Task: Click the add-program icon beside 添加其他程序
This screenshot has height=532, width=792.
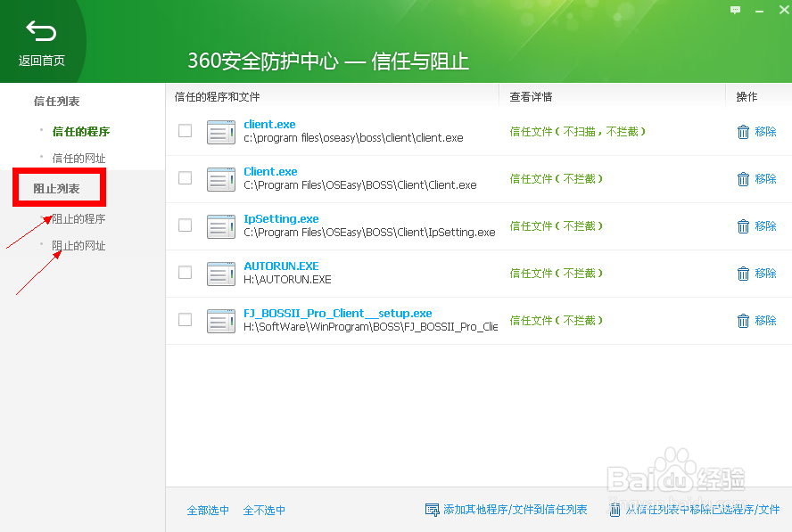Action: 432,510
